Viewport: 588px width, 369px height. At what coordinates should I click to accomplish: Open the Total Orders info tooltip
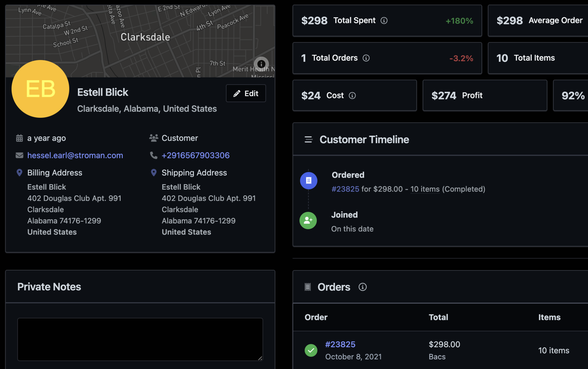click(366, 58)
